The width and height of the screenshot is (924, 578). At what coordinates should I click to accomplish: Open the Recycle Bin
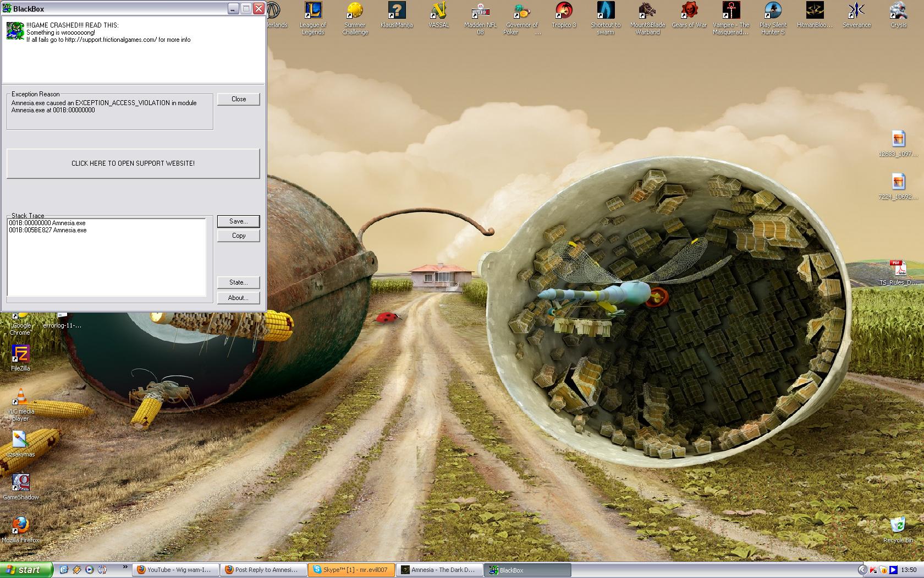(898, 525)
